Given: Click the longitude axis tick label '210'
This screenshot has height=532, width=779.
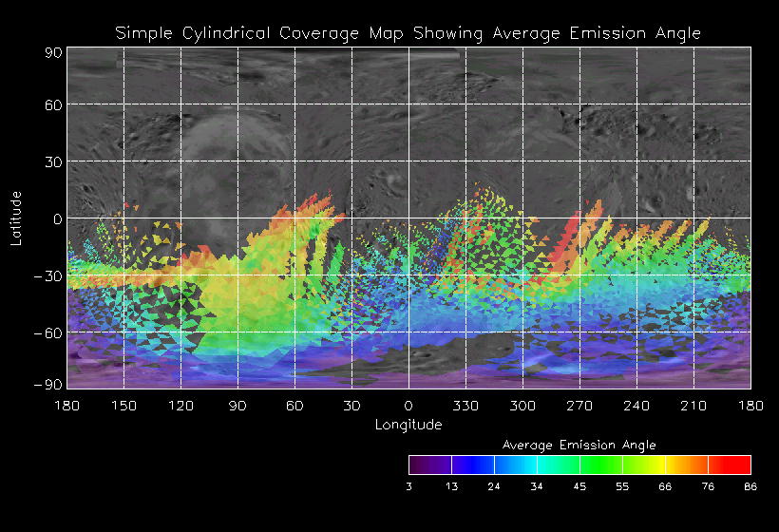Looking at the screenshot, I should tap(693, 406).
